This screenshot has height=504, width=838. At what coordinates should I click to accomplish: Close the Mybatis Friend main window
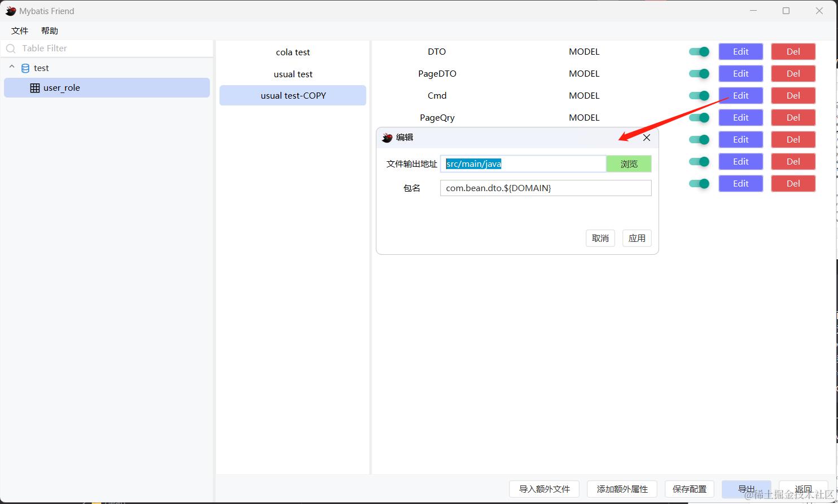819,11
